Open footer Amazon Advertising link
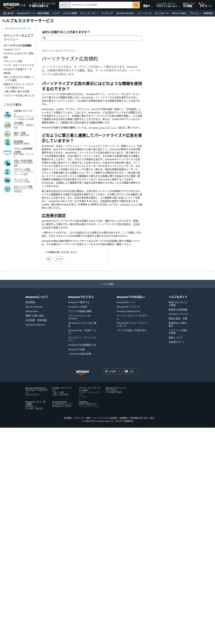Screen dimensions: 215x644 [x=35, y=388]
